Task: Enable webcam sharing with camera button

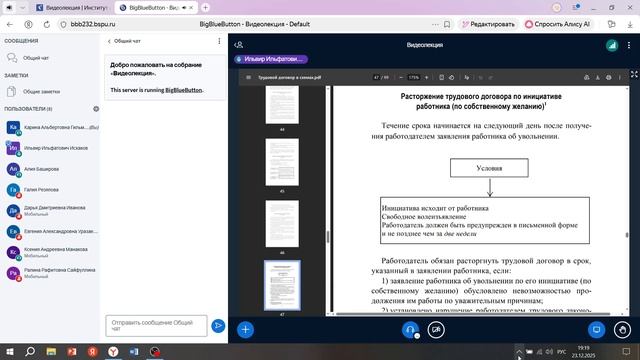Action: (x=436, y=329)
